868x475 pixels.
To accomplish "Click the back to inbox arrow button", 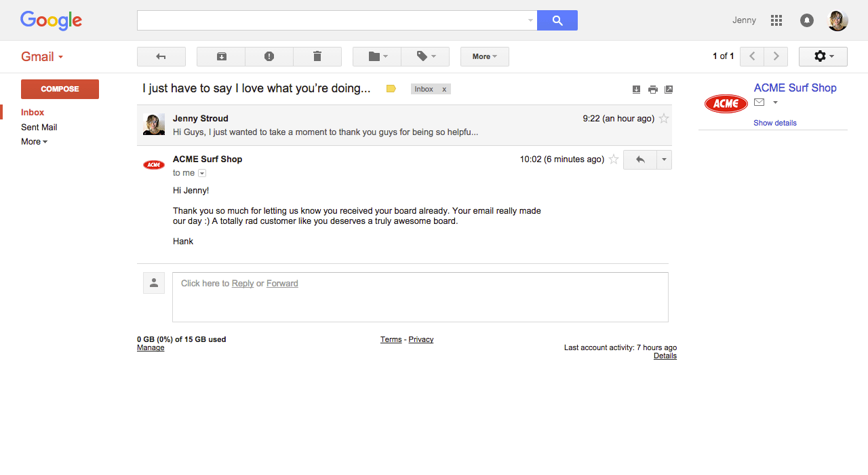I will pos(161,56).
